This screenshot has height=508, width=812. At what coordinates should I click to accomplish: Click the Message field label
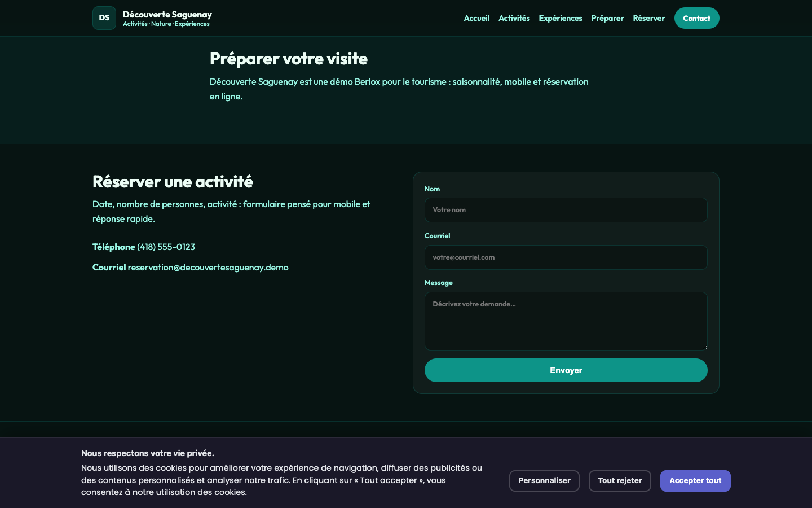pos(439,283)
